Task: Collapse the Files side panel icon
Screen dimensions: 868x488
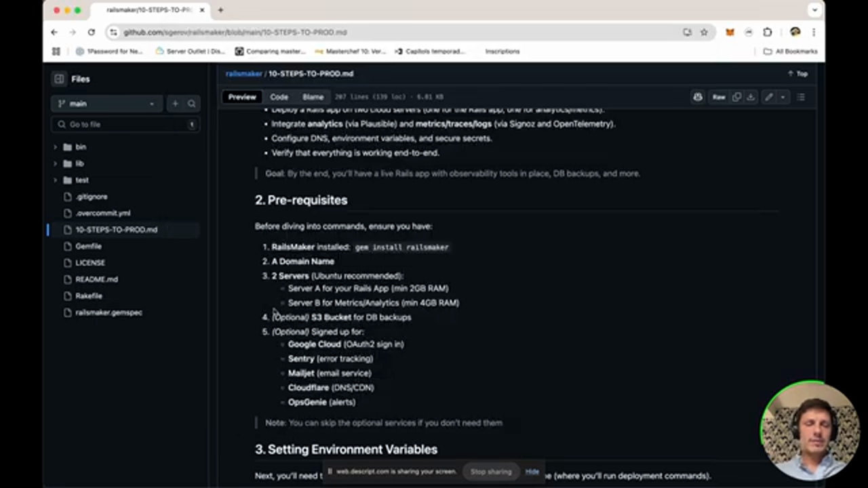Action: [x=59, y=79]
